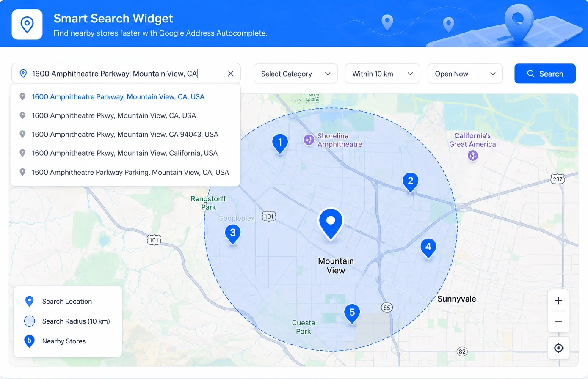Click the central search location pin
Screen dimensions: 588x379
pos(331,224)
